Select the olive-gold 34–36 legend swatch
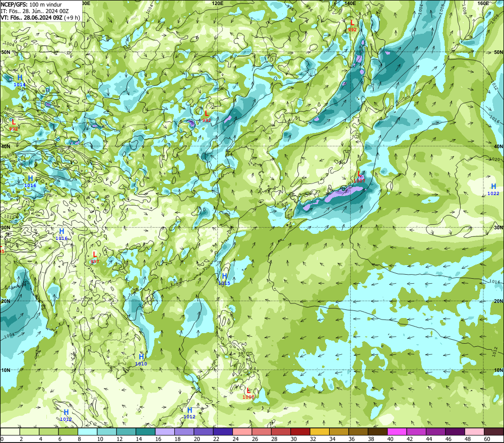This screenshot has height=443, width=504. 339,431
